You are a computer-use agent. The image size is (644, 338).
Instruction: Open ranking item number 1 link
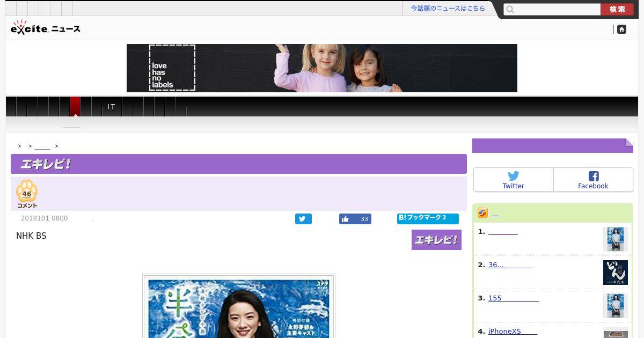click(x=503, y=232)
